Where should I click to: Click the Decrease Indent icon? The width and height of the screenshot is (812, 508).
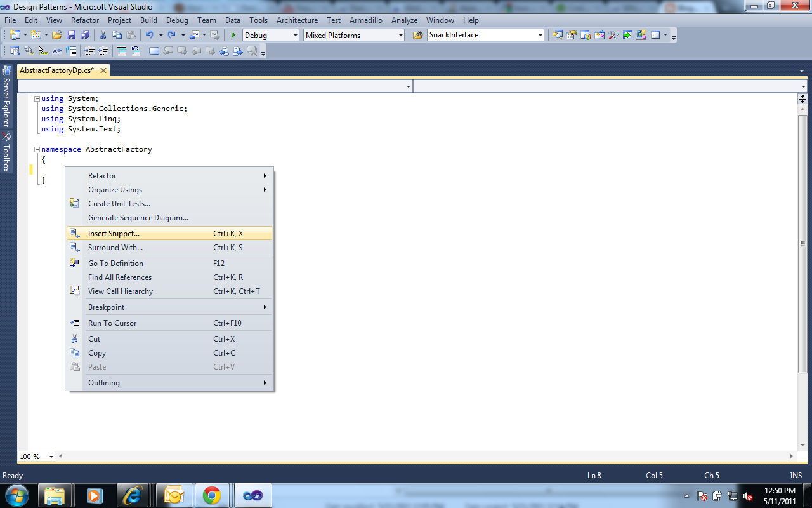90,51
